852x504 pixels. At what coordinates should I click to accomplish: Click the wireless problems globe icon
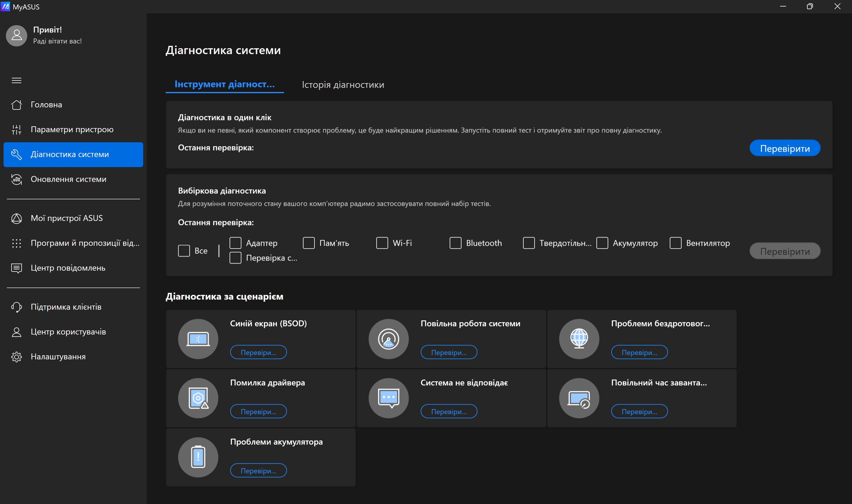tap(579, 339)
